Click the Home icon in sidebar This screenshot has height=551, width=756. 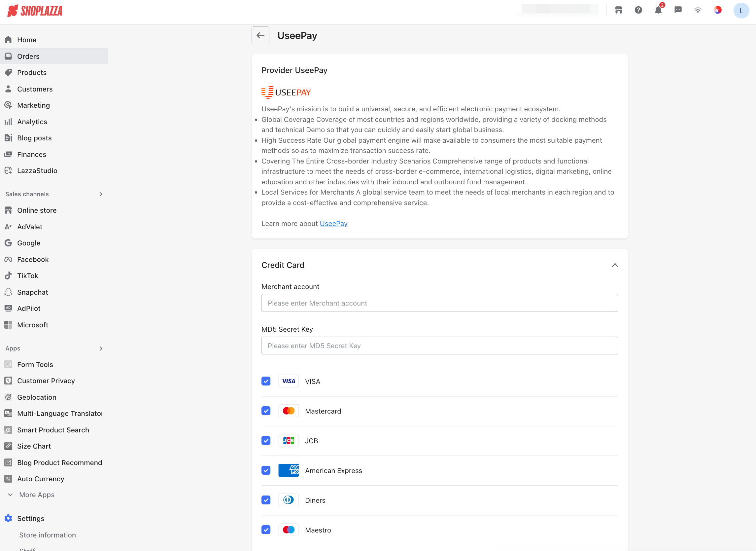coord(8,40)
